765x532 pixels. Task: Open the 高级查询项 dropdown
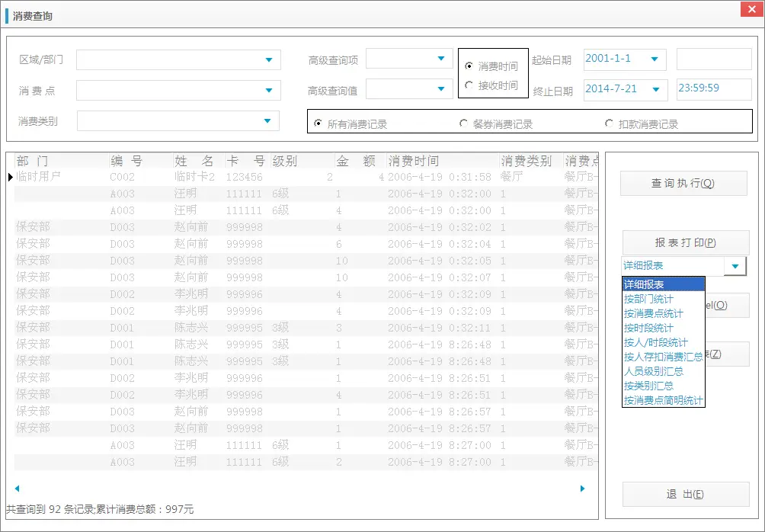pyautogui.click(x=441, y=59)
